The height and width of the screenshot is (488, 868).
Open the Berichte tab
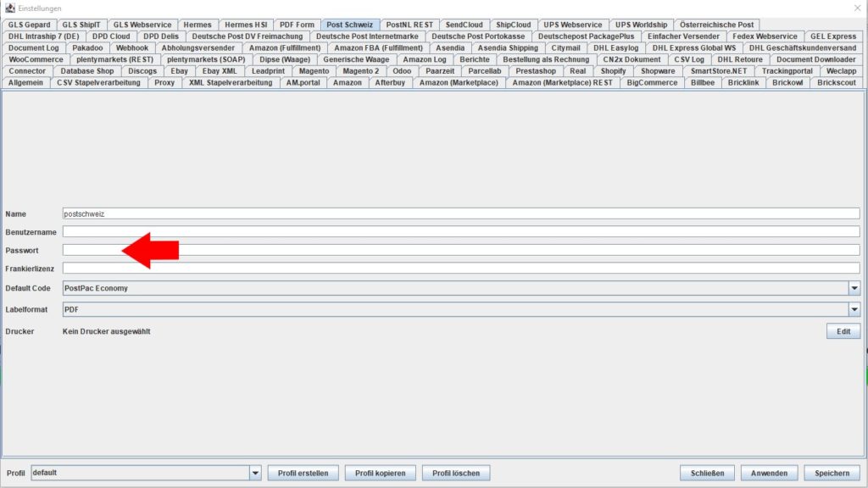click(x=475, y=60)
